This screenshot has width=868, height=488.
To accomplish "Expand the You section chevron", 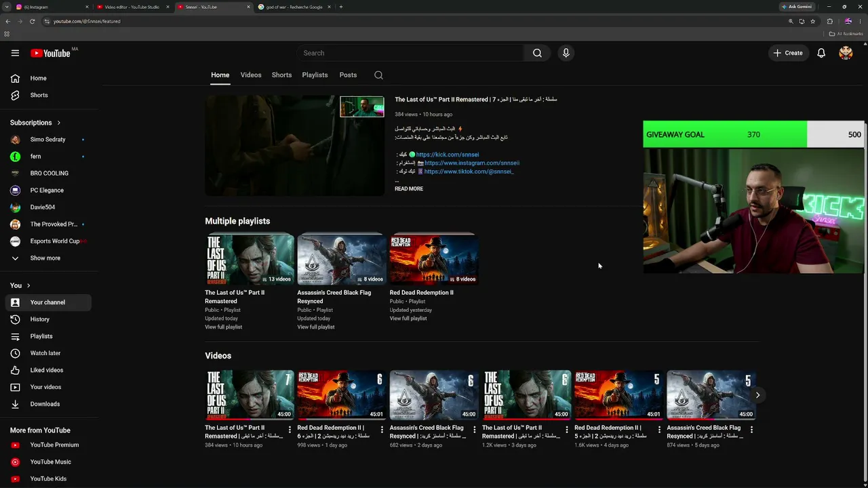I will click(28, 285).
